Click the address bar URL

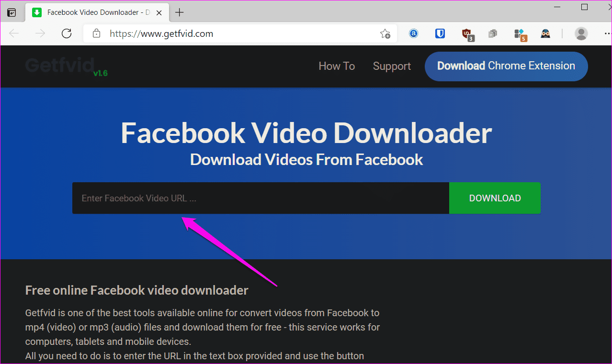coord(161,34)
